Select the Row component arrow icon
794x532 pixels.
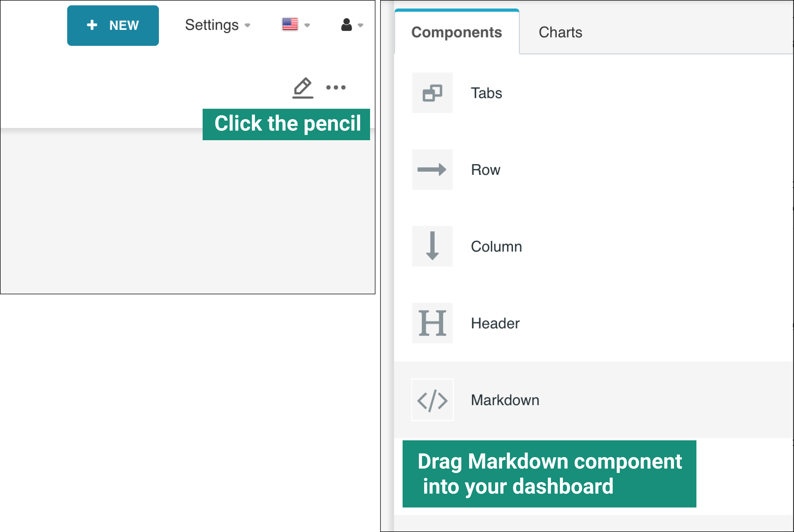[432, 170]
